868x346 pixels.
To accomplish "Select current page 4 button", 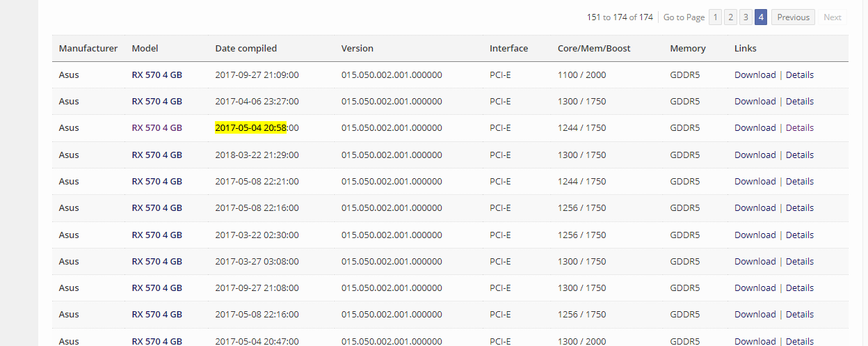I will pos(761,17).
